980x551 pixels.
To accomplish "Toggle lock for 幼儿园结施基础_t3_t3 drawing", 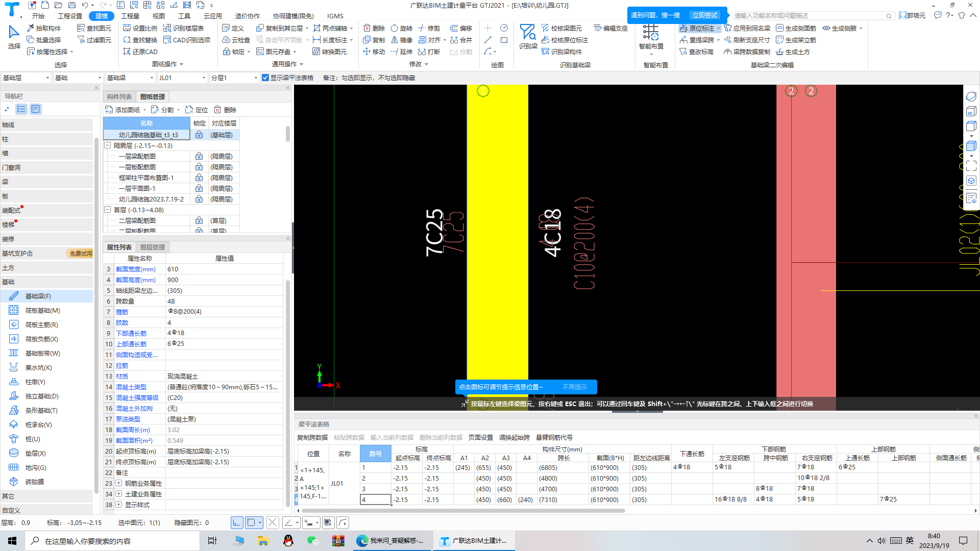I will [199, 135].
